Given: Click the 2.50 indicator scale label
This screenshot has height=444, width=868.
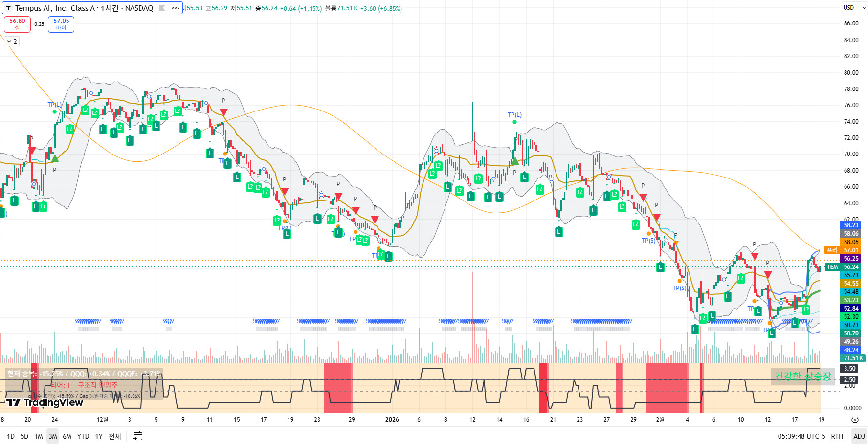Looking at the screenshot, I should click(850, 380).
